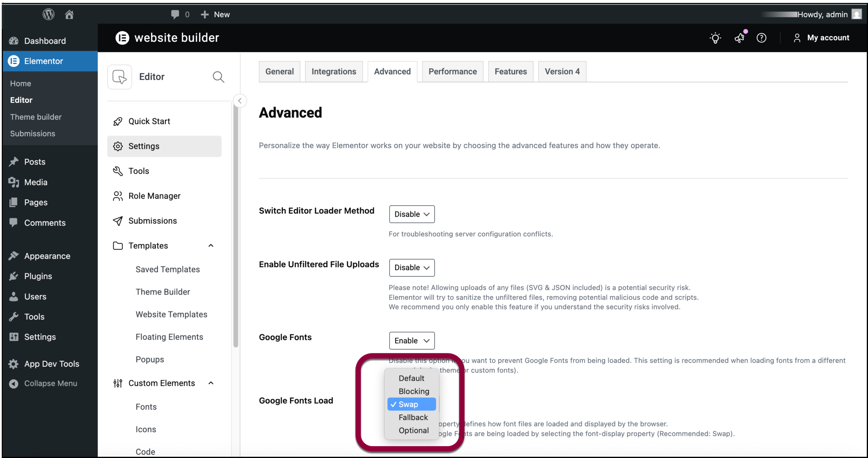Collapse the Custom Elements section chevron
This screenshot has width=868, height=458.
211,383
